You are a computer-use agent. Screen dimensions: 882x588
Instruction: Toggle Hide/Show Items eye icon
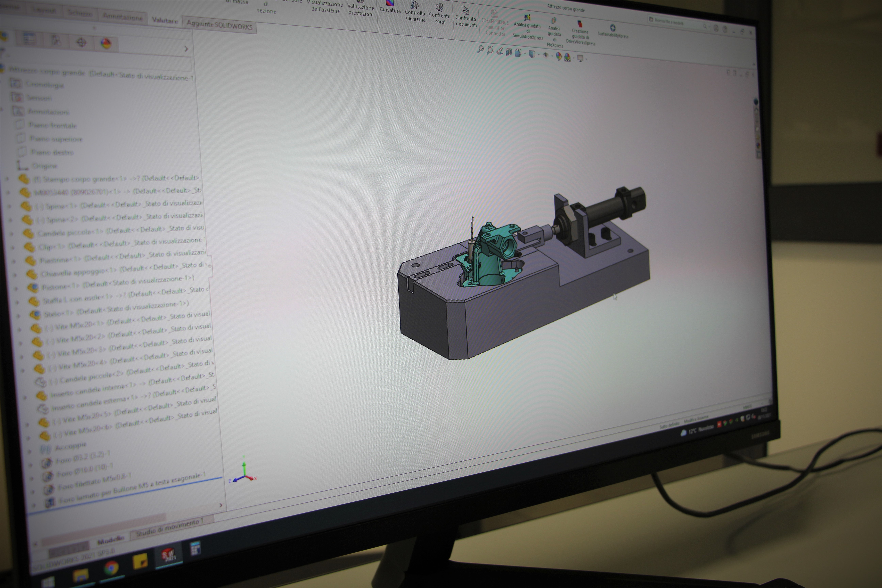pos(546,55)
